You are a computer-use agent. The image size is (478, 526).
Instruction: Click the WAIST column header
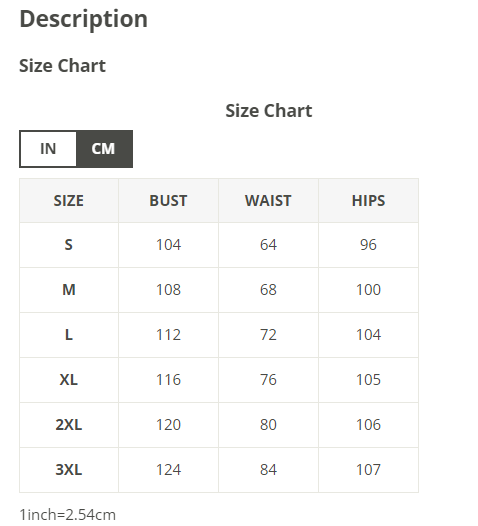[268, 201]
